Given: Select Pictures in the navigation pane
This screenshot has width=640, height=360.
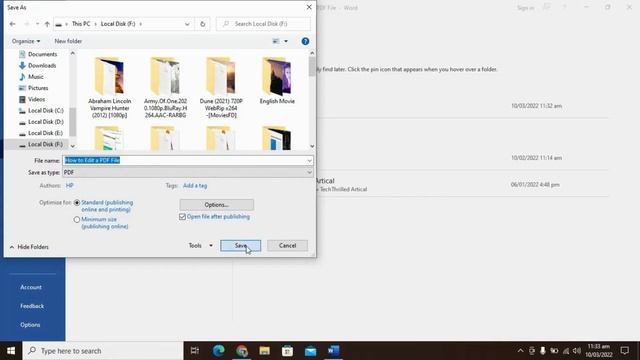Looking at the screenshot, I should tap(38, 88).
